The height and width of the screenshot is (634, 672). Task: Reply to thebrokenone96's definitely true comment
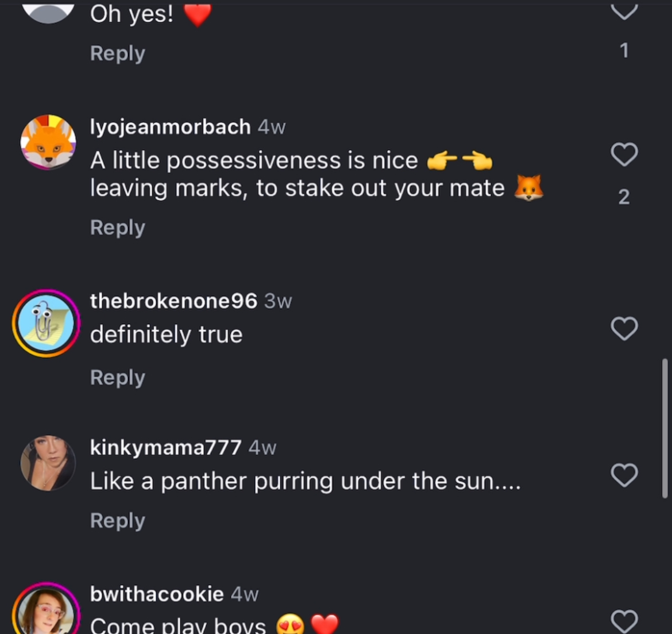[x=117, y=378]
